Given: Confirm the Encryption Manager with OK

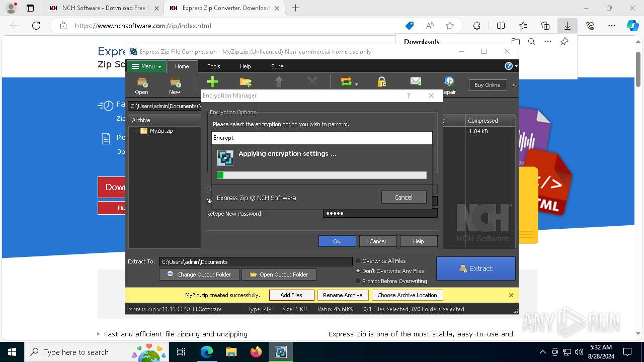Looking at the screenshot, I should pyautogui.click(x=337, y=241).
